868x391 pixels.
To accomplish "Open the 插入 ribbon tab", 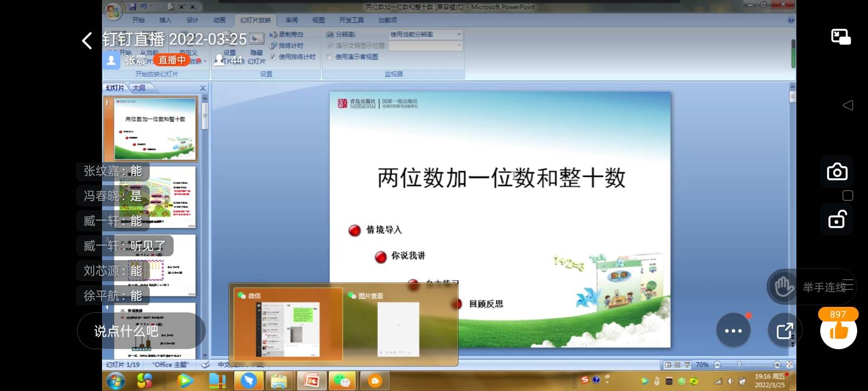I will pyautogui.click(x=165, y=20).
